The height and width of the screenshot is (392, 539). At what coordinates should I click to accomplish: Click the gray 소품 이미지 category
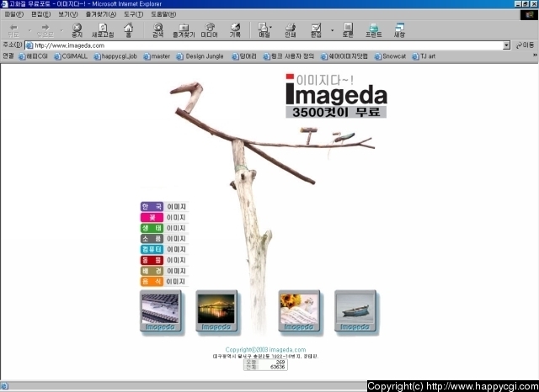(164, 239)
